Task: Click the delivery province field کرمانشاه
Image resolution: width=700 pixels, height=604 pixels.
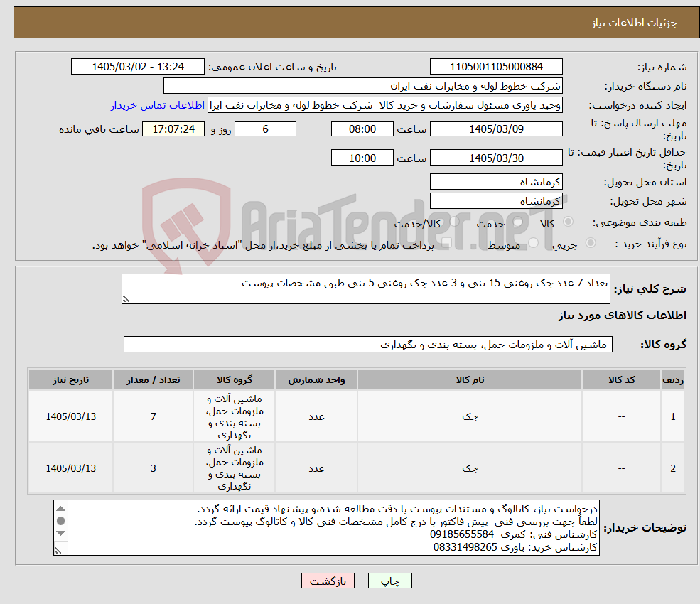Action: click(x=496, y=182)
